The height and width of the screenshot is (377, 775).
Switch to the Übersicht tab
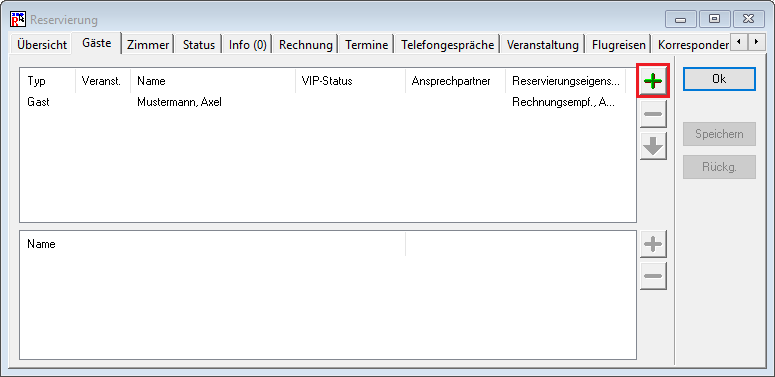pyautogui.click(x=42, y=45)
